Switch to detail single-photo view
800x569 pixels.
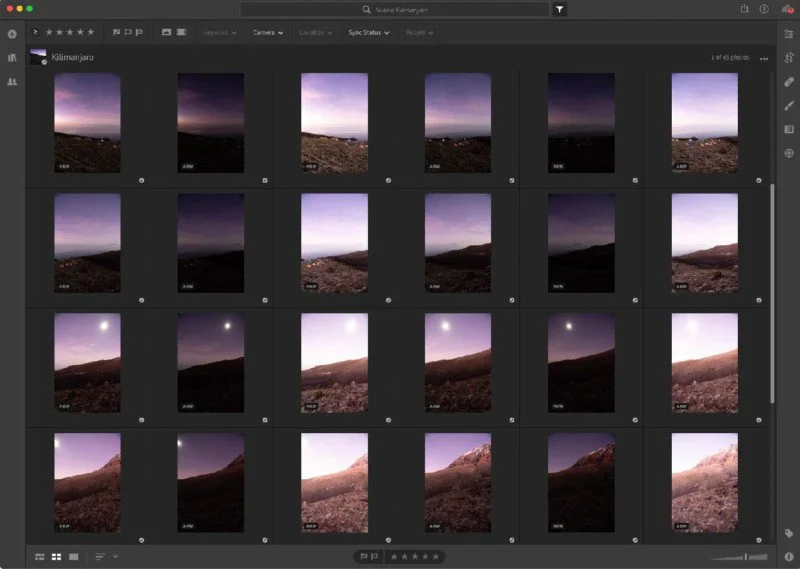point(74,557)
